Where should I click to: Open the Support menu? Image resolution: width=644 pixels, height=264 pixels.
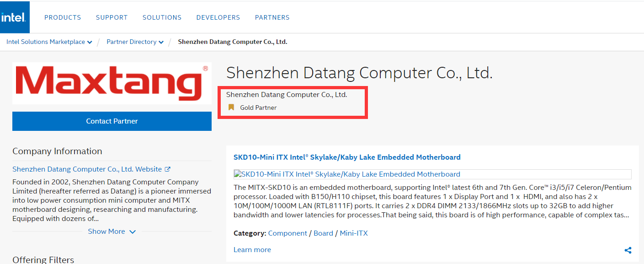coord(112,17)
